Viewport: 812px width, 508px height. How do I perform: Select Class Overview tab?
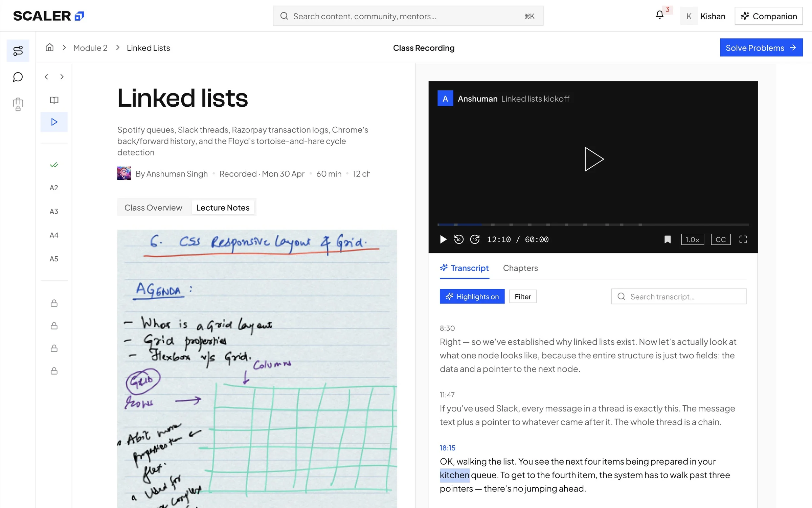click(x=153, y=208)
